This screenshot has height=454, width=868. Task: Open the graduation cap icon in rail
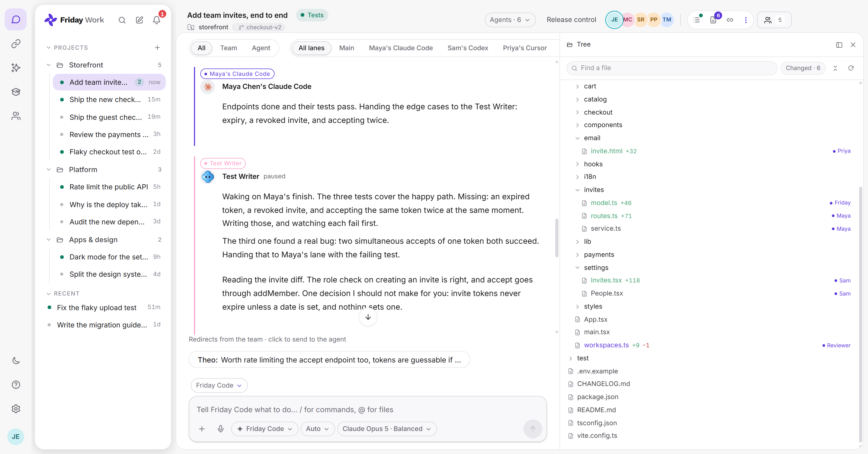16,92
